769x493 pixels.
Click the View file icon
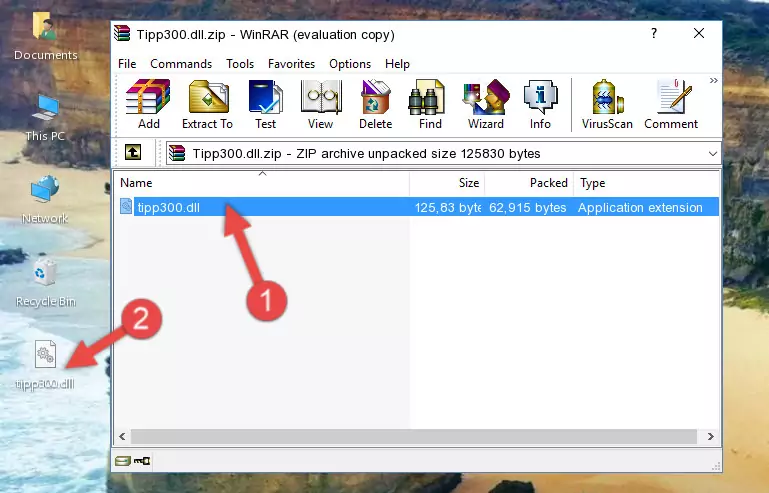[x=321, y=104]
